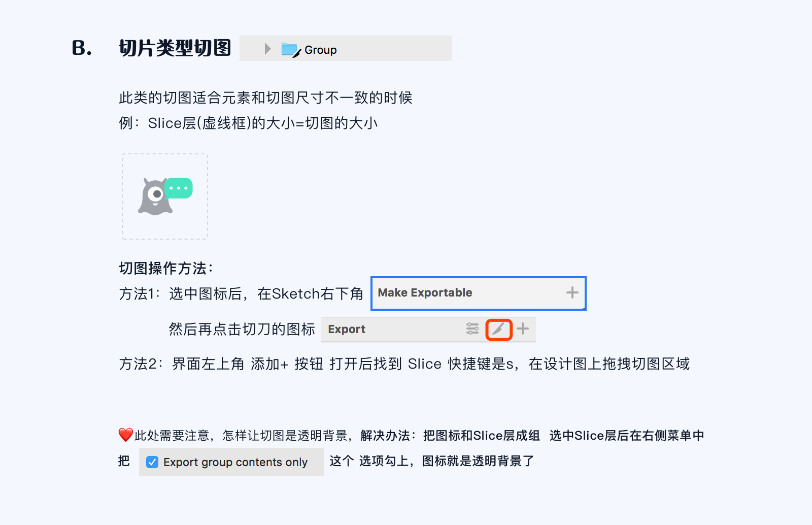The height and width of the screenshot is (525, 812).
Task: Open the export settings sliders icon
Action: click(x=472, y=329)
